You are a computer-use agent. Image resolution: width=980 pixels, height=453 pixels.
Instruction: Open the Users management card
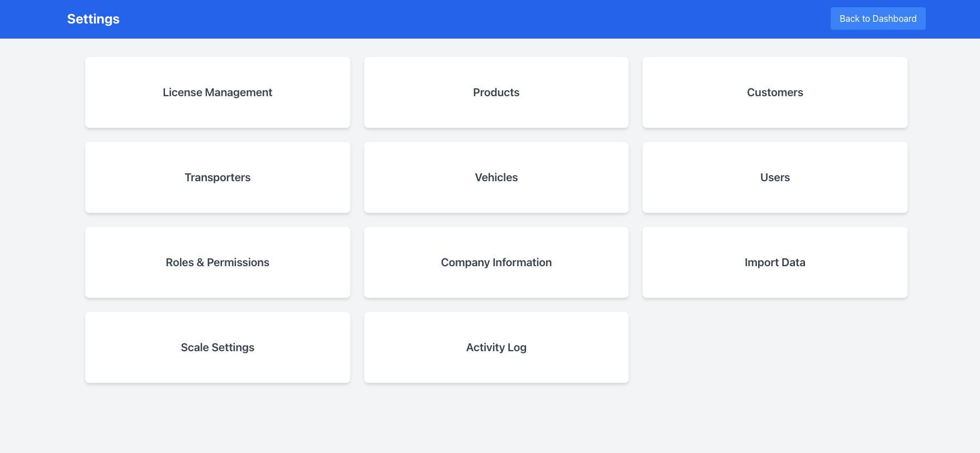pos(775,177)
